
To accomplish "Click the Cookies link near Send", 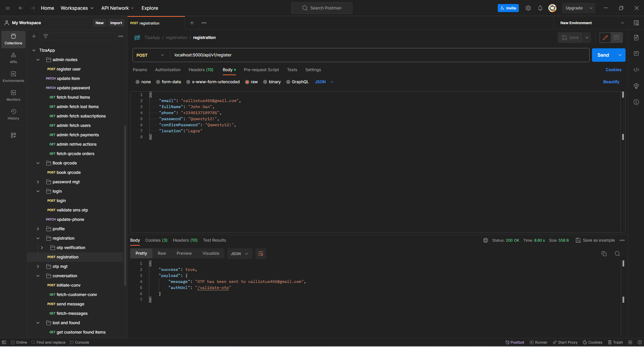I will [613, 70].
